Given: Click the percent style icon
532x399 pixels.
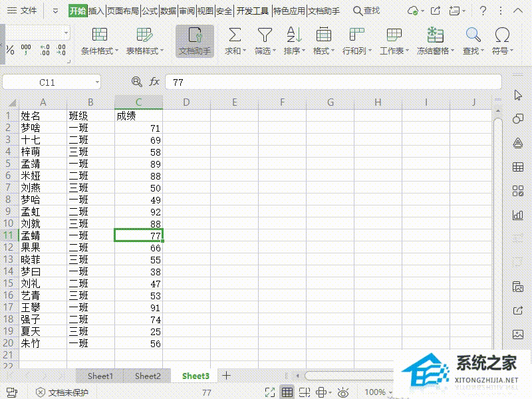Looking at the screenshot, I should point(10,51).
